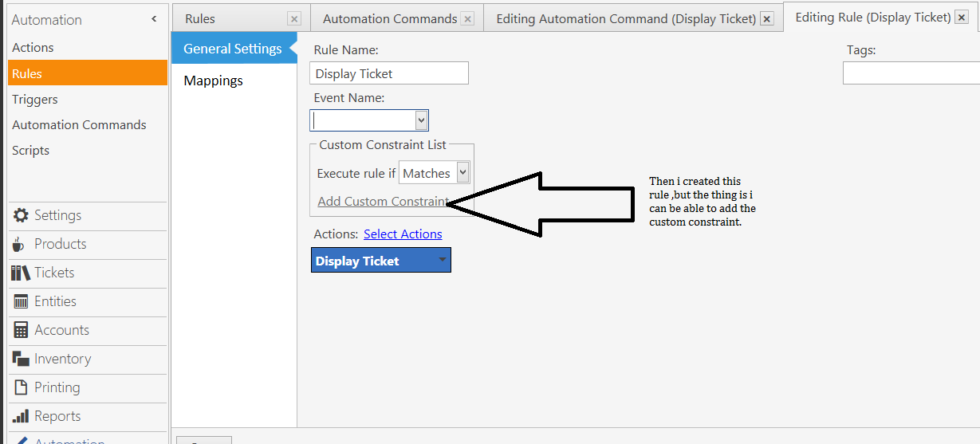
Task: Click the Rule Name input field
Action: pyautogui.click(x=388, y=73)
